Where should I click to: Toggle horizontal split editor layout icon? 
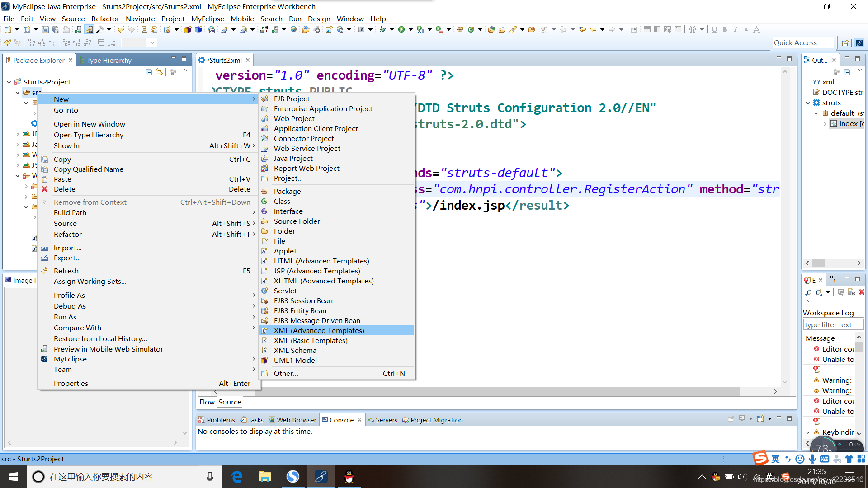pos(647,30)
